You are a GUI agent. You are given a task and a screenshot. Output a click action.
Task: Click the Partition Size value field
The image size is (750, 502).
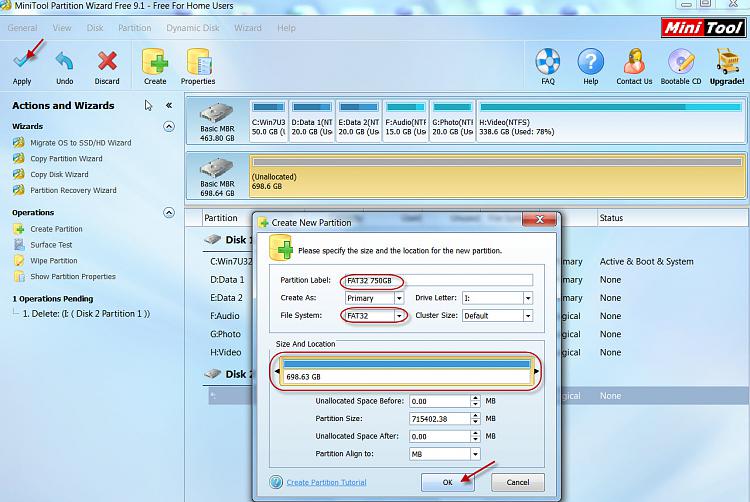pos(440,418)
